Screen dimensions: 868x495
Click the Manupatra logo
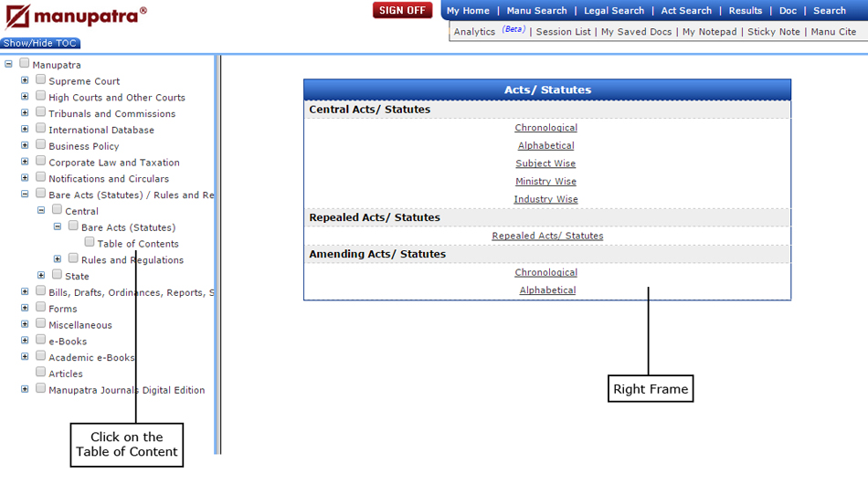click(76, 16)
